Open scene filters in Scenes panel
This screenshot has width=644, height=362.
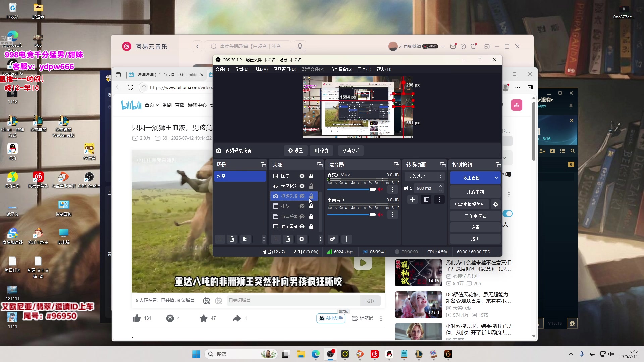(x=246, y=239)
